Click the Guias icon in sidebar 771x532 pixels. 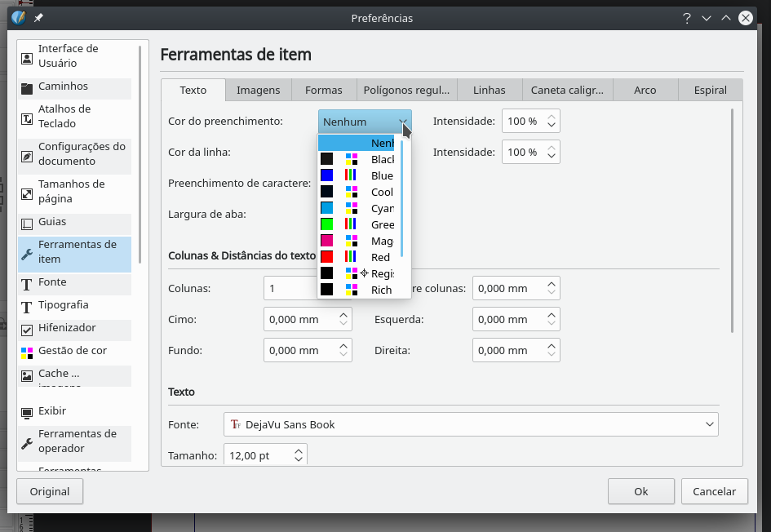tap(27, 223)
